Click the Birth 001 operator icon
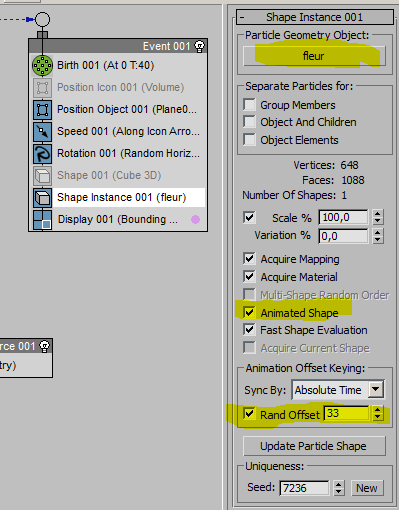This screenshot has width=399, height=510. click(42, 65)
